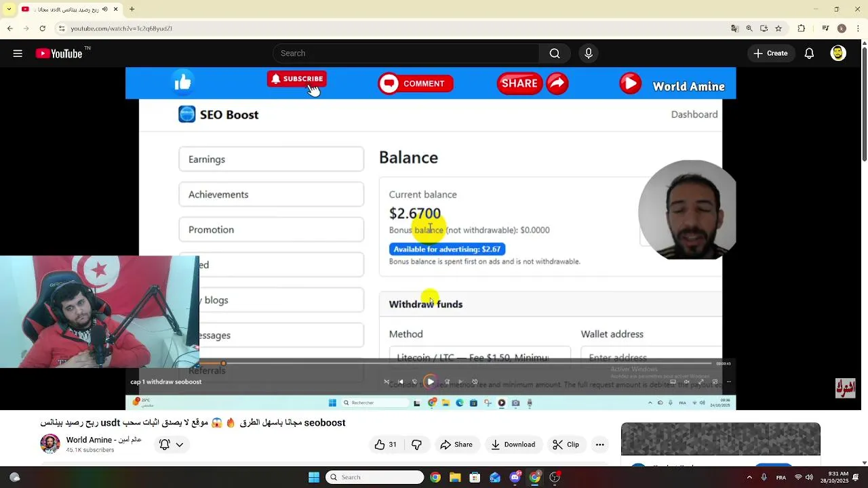Click the browser back arrow

click(x=9, y=28)
